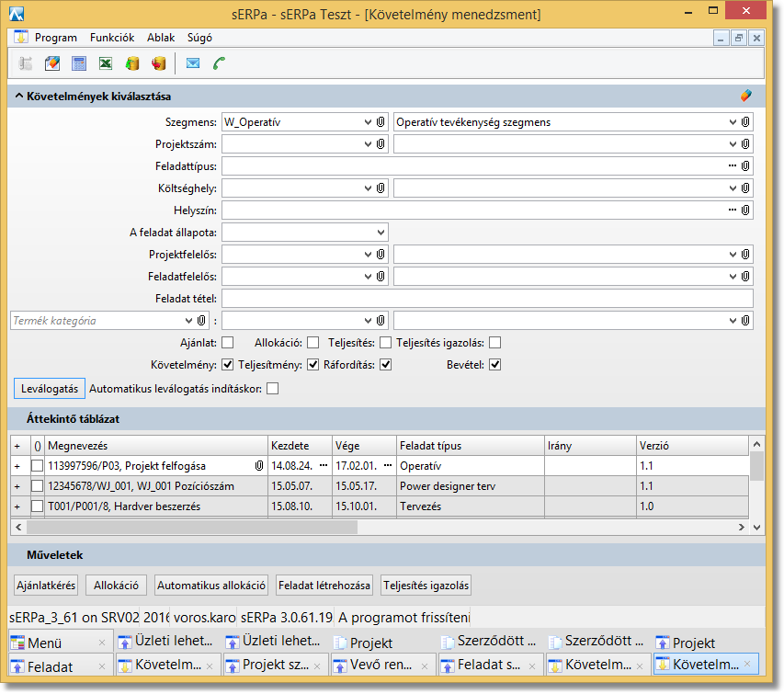784x694 pixels.
Task: Click the table's horizontal scrollbar track
Action: (x=551, y=528)
